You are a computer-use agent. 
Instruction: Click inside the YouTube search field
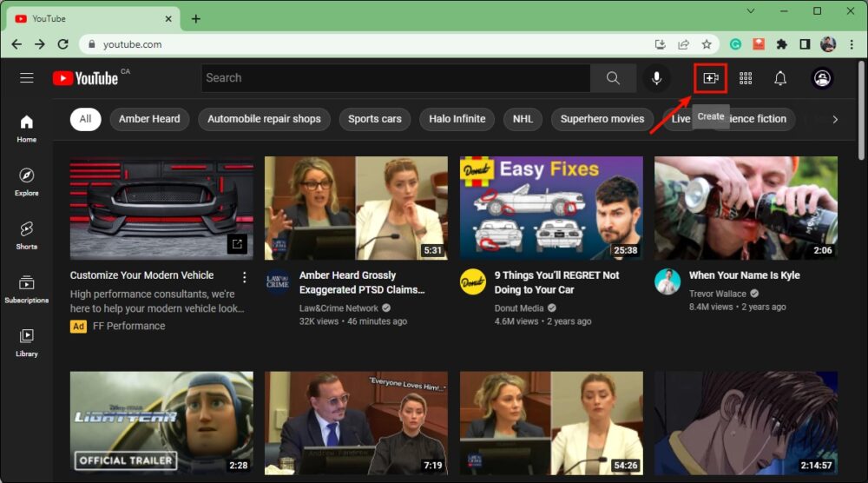(x=395, y=78)
